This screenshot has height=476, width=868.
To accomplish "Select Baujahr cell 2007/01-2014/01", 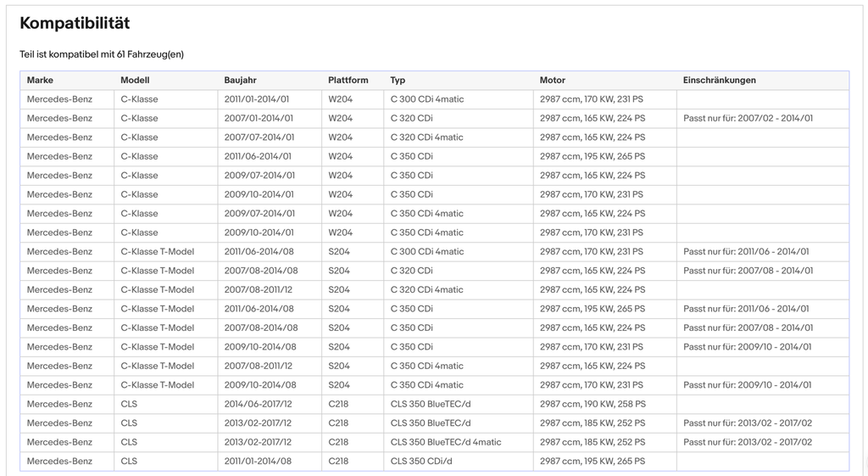I will click(x=259, y=118).
